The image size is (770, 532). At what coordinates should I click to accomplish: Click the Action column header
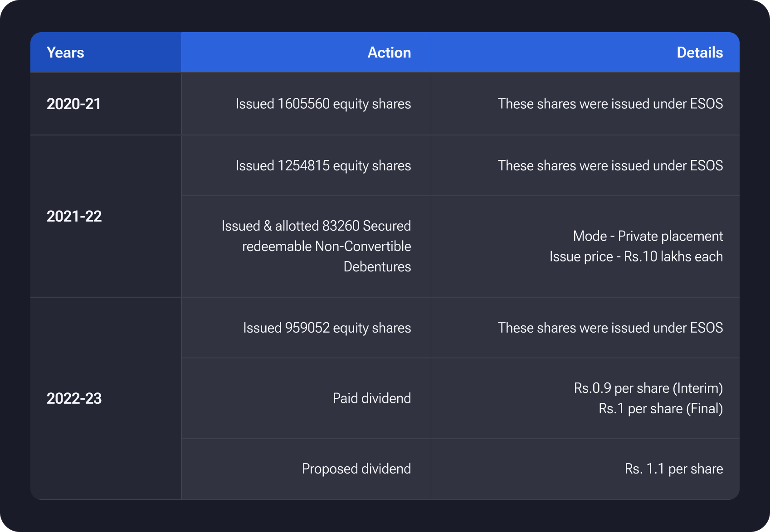[389, 53]
